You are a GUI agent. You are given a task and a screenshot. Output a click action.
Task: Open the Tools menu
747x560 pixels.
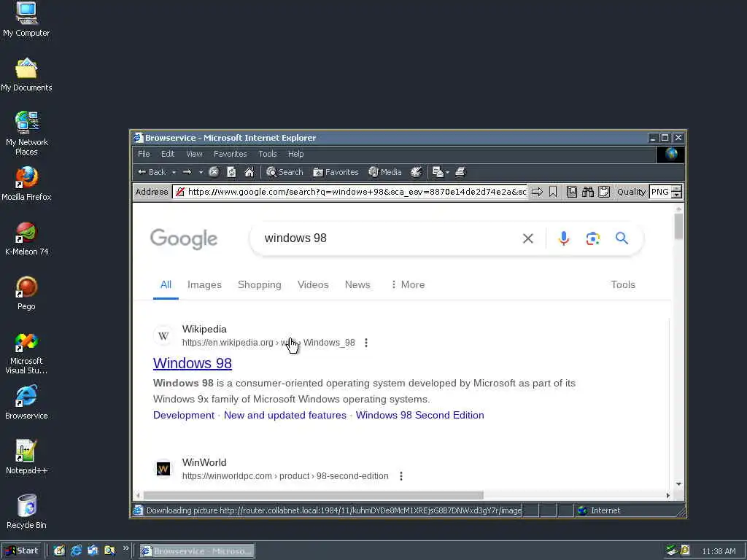click(267, 155)
